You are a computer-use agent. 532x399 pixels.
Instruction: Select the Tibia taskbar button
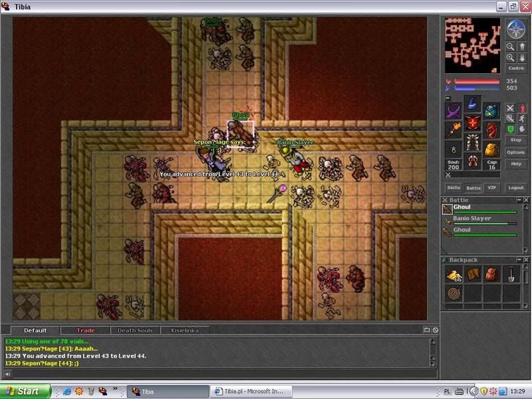coord(168,392)
